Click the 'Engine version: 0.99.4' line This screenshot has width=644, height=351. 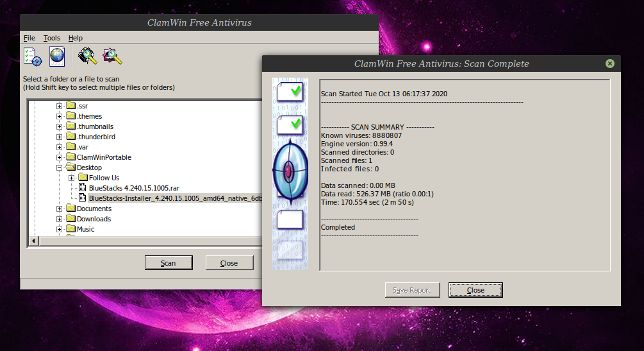[x=356, y=144]
